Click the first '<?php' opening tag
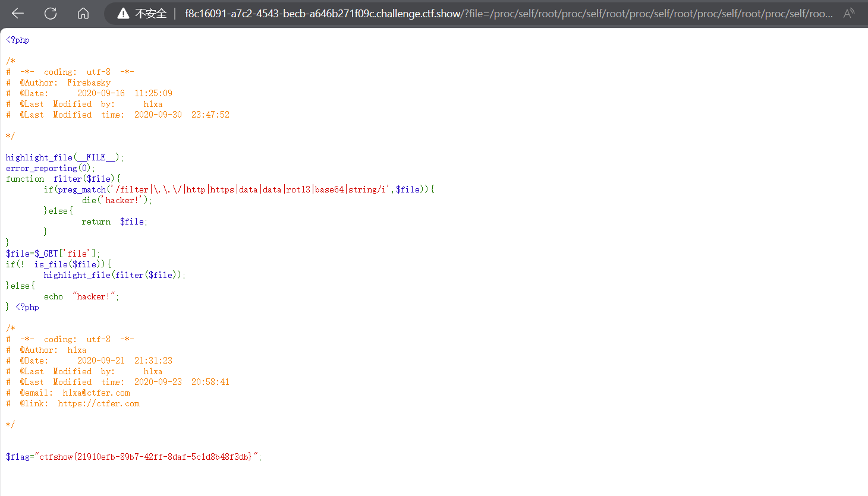The width and height of the screenshot is (868, 496). [18, 40]
